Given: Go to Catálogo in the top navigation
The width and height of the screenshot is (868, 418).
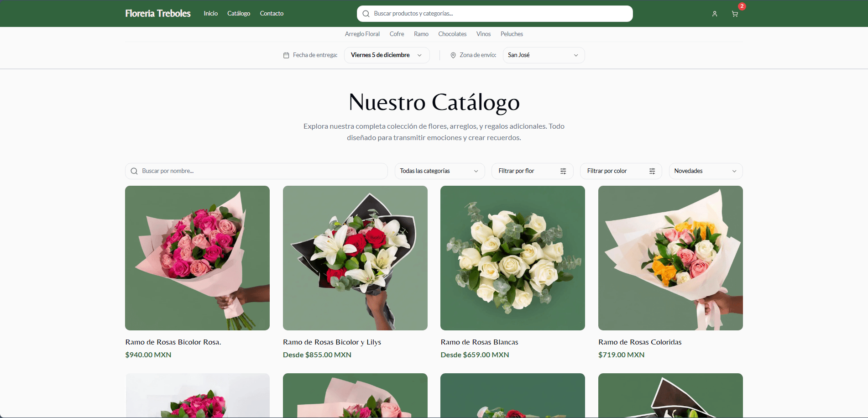Looking at the screenshot, I should click(239, 14).
